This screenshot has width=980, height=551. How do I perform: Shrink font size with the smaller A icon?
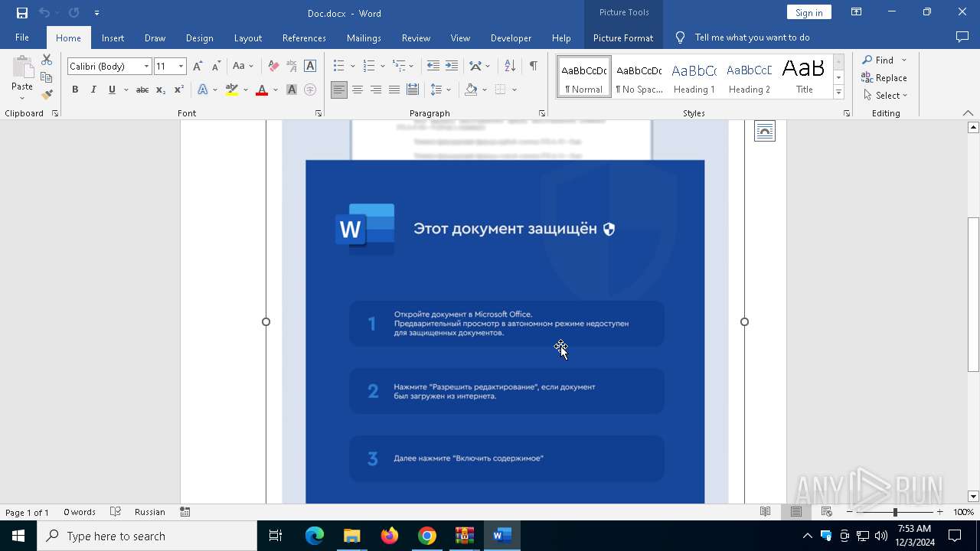[x=216, y=67]
